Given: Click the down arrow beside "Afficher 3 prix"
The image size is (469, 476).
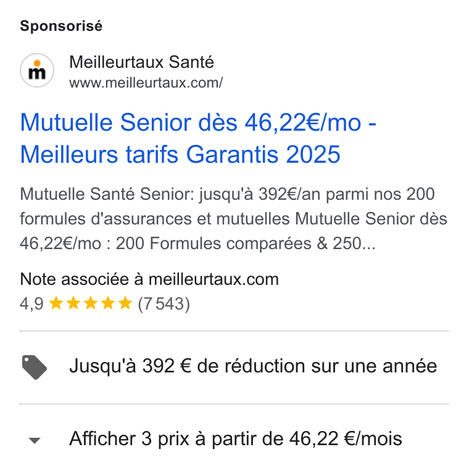Looking at the screenshot, I should (x=35, y=440).
